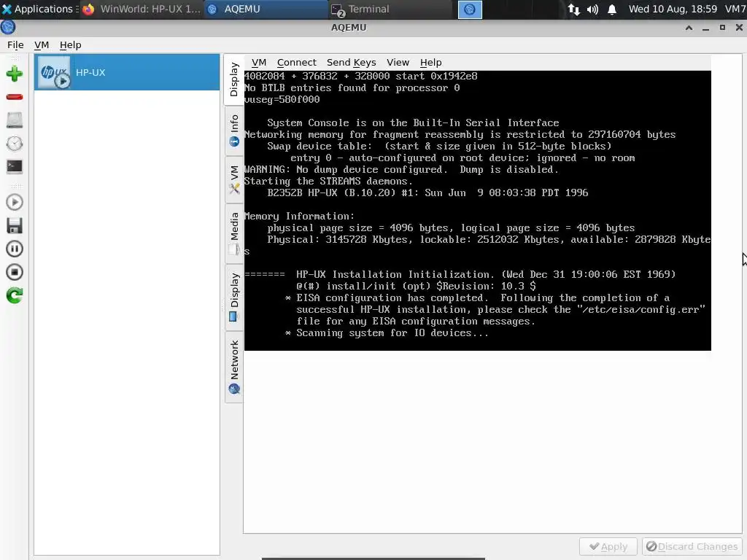Start the VM with the play icon
This screenshot has width=747, height=560.
[15, 203]
